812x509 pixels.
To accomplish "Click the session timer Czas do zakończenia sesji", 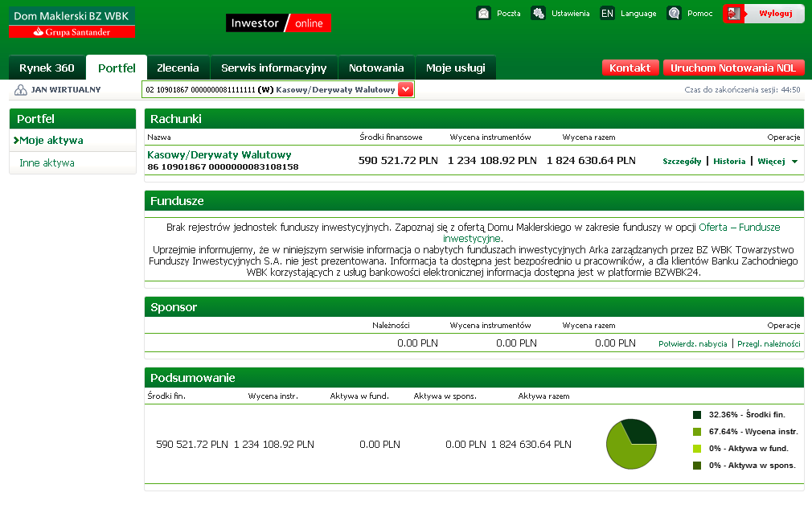I will coord(742,90).
